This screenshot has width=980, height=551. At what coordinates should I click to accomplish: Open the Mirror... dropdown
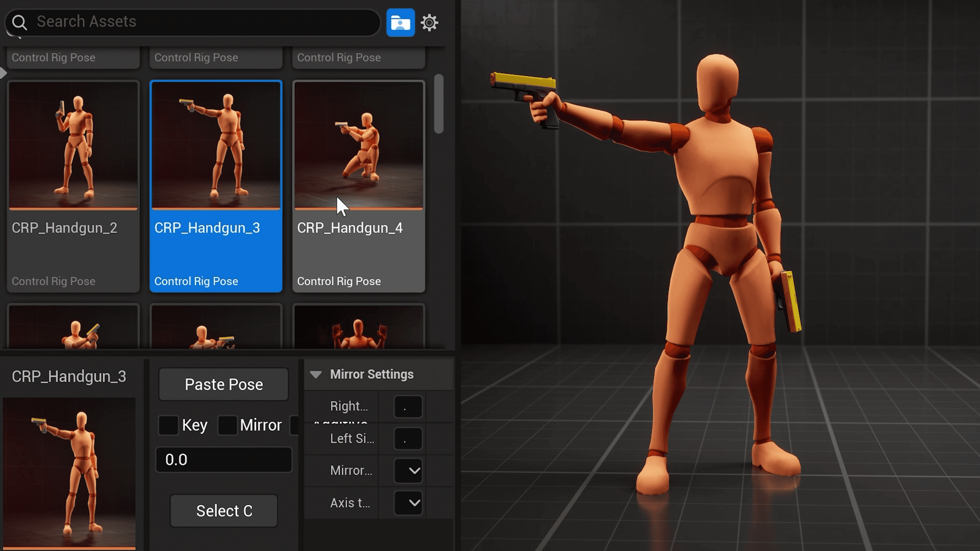click(408, 471)
